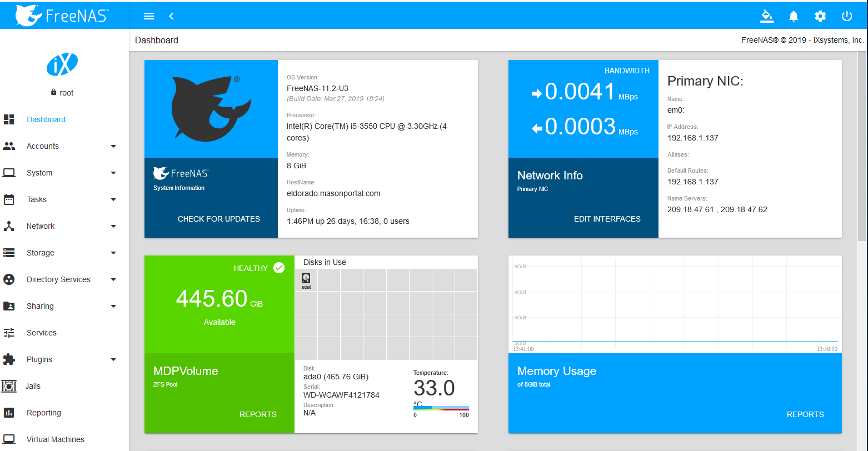
Task: Click the FreeNAS logo in header
Action: click(62, 16)
